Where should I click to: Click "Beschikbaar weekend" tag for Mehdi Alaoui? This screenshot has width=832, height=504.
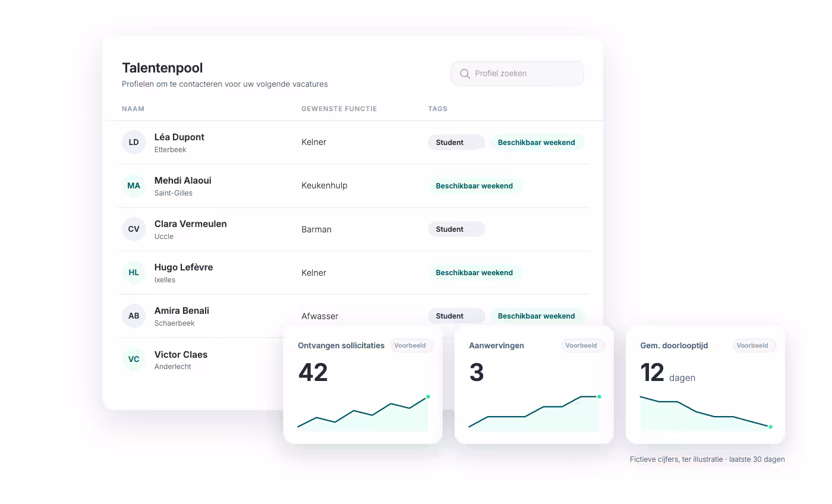[x=475, y=186]
